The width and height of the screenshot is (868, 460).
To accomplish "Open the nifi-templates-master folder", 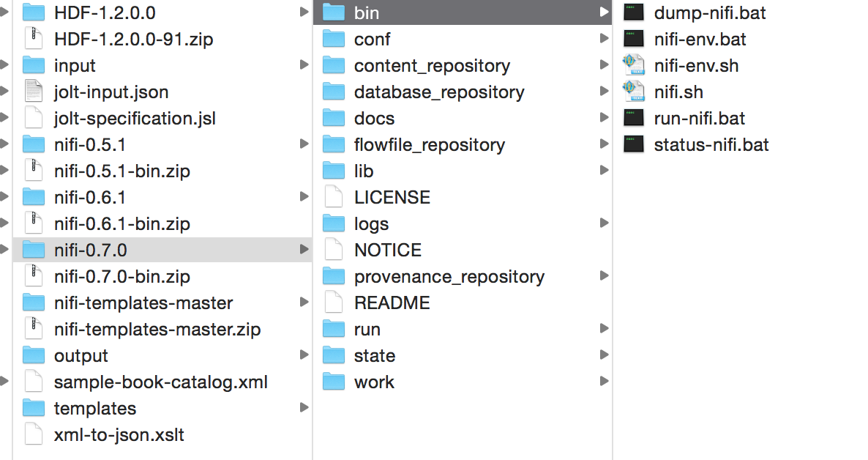I will (143, 303).
